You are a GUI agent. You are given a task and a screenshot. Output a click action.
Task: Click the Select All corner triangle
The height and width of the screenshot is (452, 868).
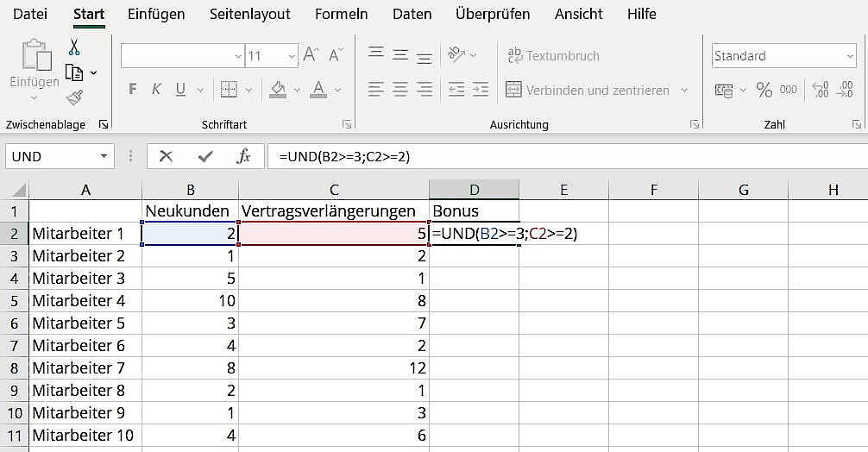[x=18, y=191]
